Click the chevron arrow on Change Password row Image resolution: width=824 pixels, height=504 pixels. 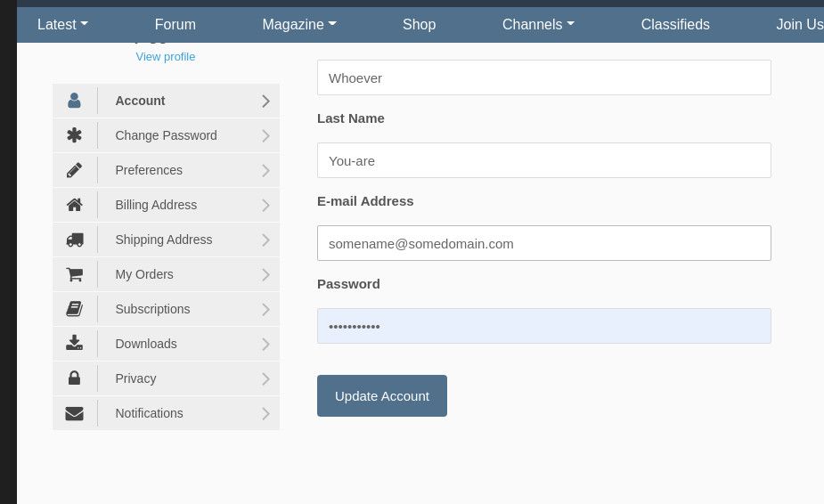coord(265,136)
